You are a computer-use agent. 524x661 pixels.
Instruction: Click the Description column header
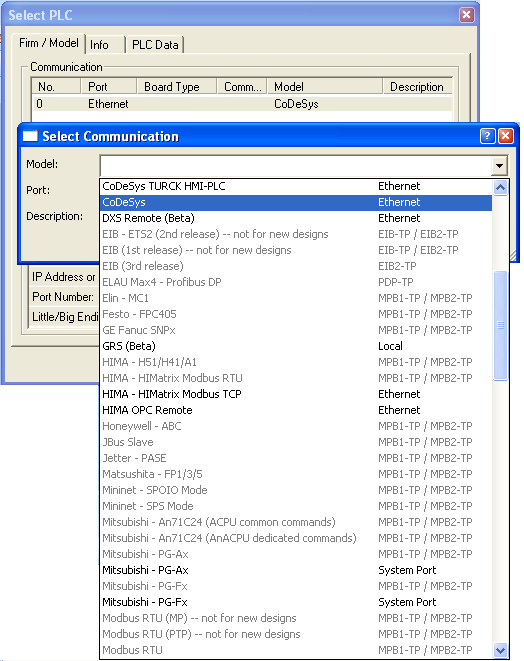(x=417, y=86)
